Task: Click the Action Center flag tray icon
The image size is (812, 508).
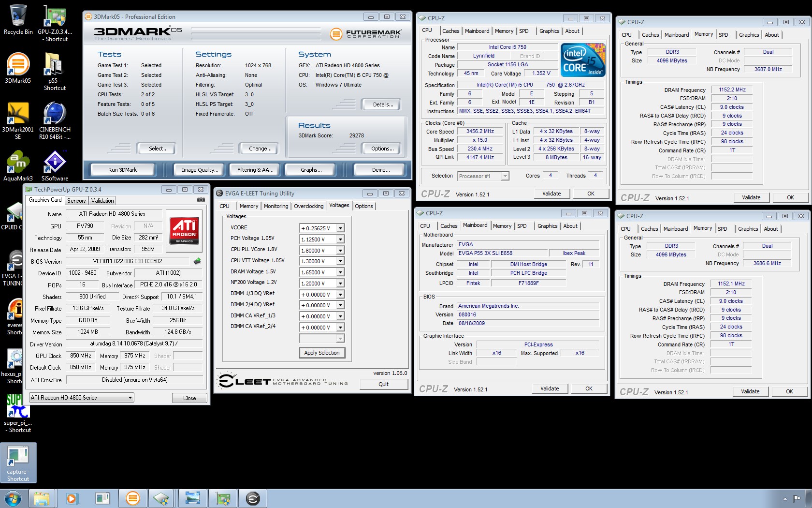Action: coord(797,498)
